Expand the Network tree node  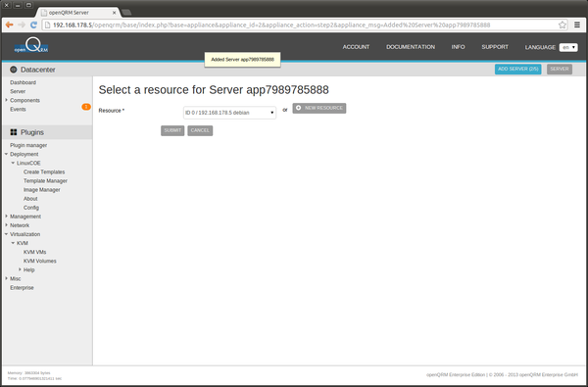pos(7,225)
